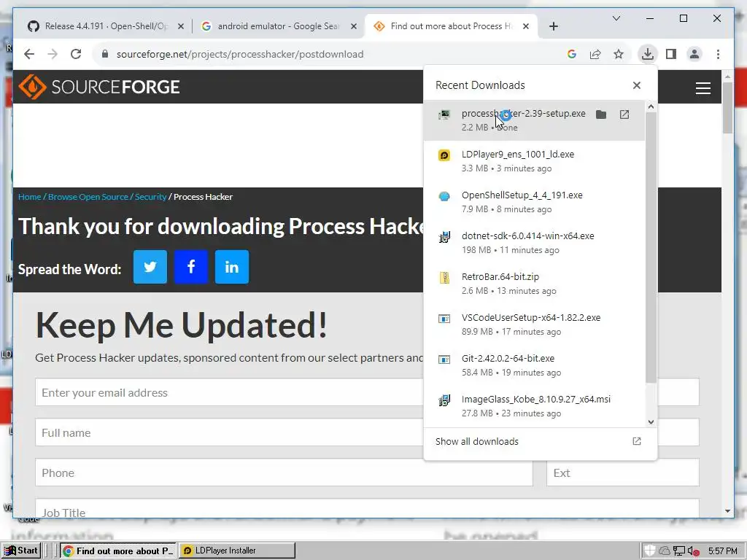Open SourceForge hamburger menu
747x560 pixels.
(703, 88)
